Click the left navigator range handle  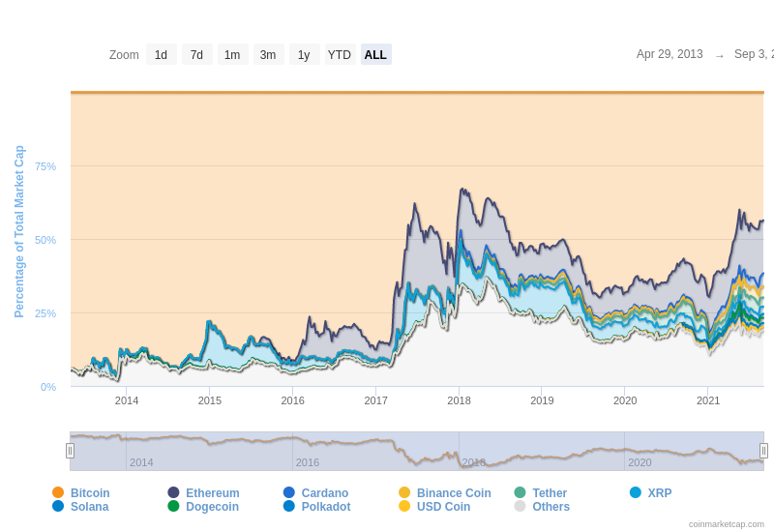click(70, 451)
